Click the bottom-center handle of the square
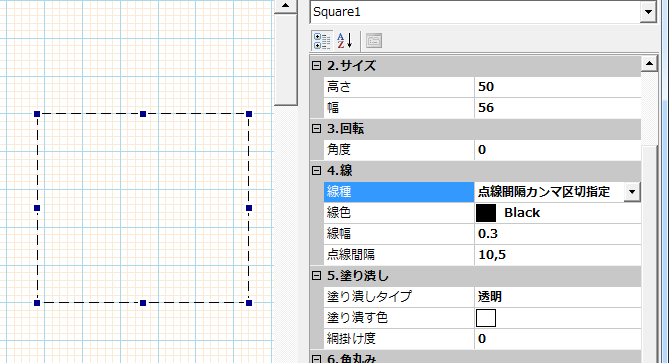Screen dimensions: 669x363 [143, 303]
